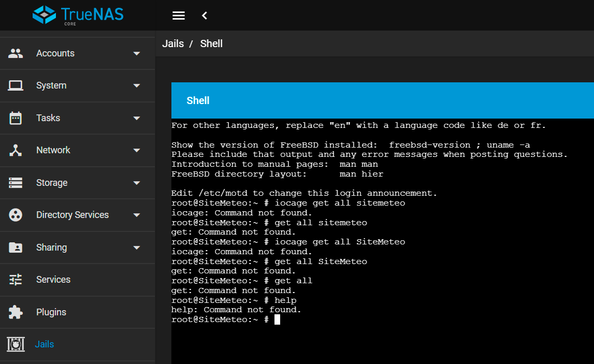
Task: Click the 'get all sitemeteo' command line
Action: click(269, 223)
